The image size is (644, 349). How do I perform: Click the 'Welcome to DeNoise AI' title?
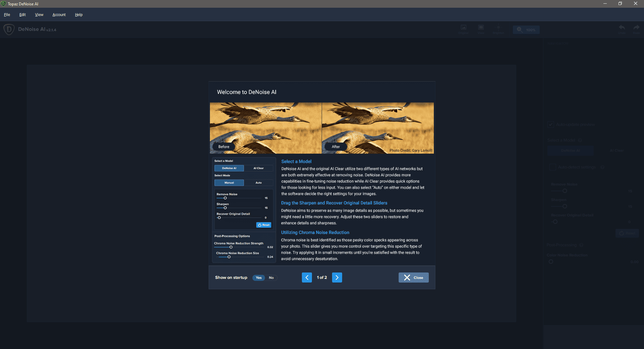pyautogui.click(x=247, y=92)
